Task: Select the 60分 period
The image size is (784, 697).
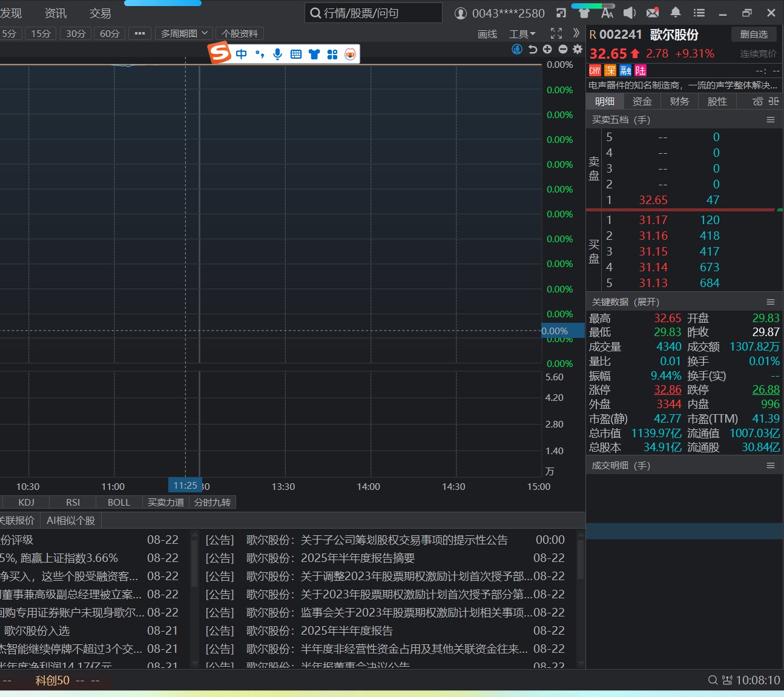Action: pos(110,33)
